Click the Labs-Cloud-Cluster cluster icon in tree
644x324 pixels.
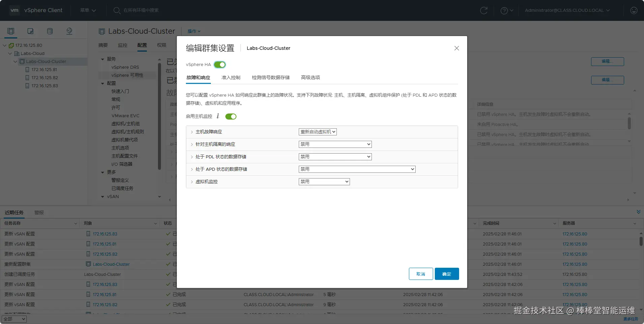(x=22, y=62)
